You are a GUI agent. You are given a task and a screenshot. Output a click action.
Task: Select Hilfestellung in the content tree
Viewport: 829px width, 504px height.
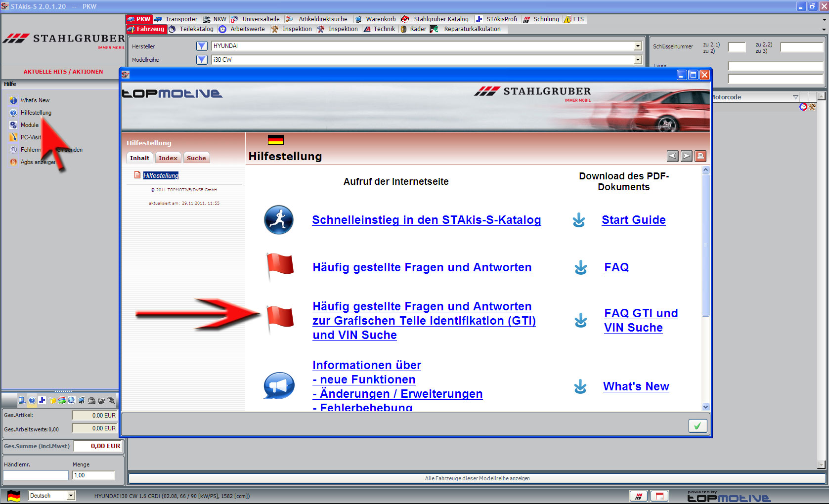(161, 175)
